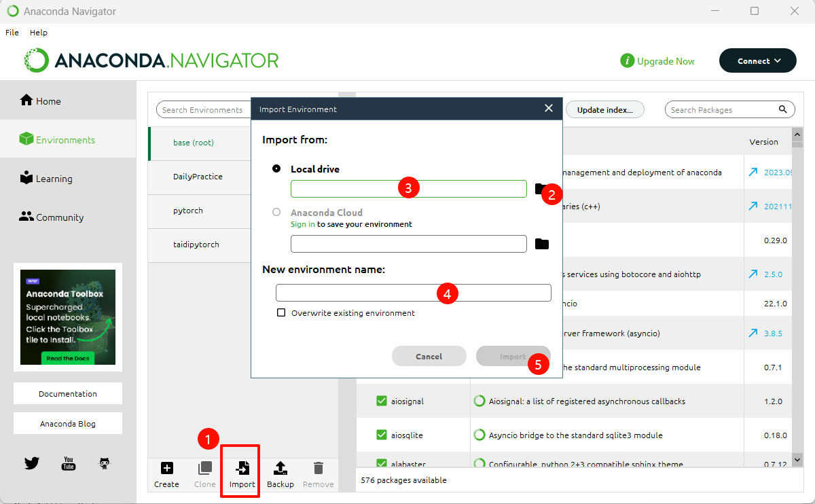This screenshot has height=504, width=815.
Task: Click Read the Docs in Toolbox ad
Action: click(69, 358)
